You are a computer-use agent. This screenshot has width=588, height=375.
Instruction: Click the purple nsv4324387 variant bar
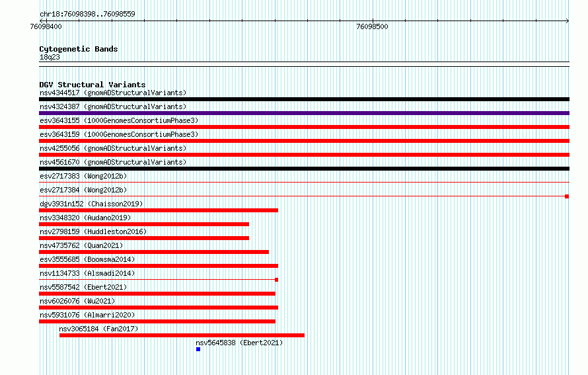coord(304,113)
